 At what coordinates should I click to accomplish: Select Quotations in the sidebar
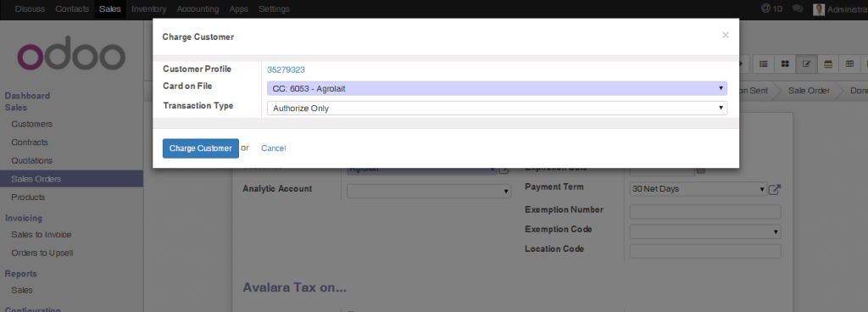point(32,160)
